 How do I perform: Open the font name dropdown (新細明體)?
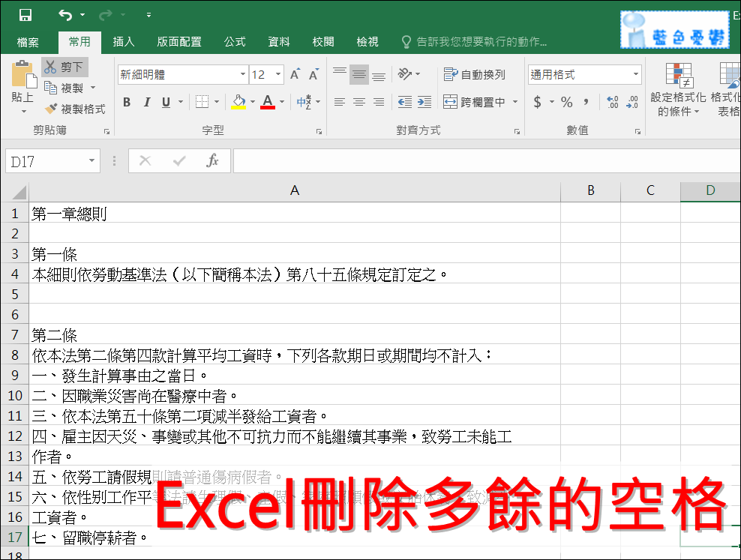pos(242,75)
